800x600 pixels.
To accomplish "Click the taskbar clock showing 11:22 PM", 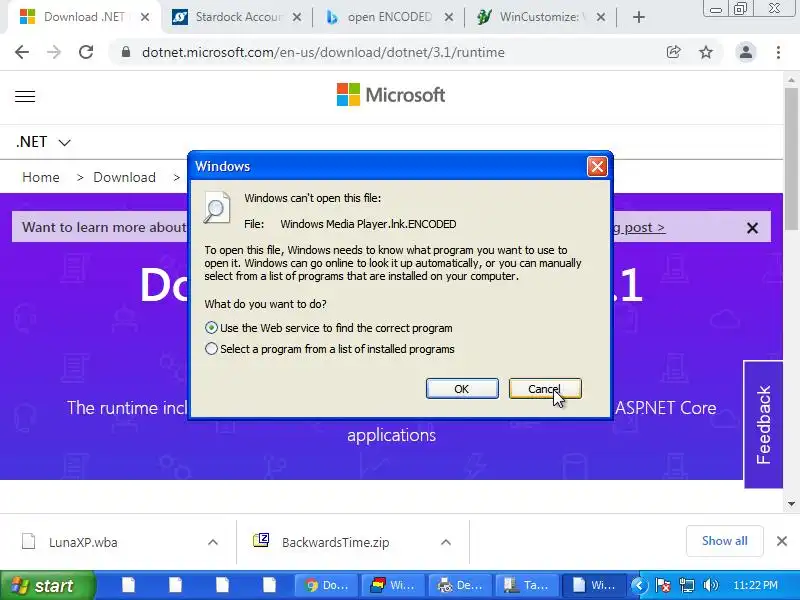I will (x=756, y=585).
